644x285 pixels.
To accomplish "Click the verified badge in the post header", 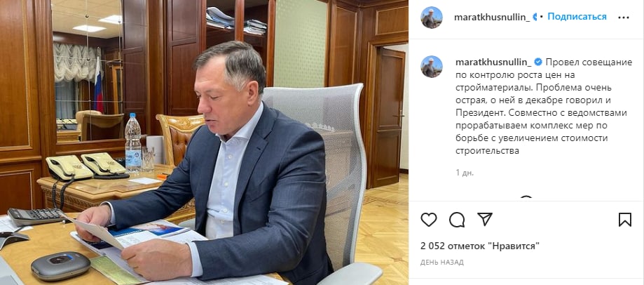I will coord(536,17).
